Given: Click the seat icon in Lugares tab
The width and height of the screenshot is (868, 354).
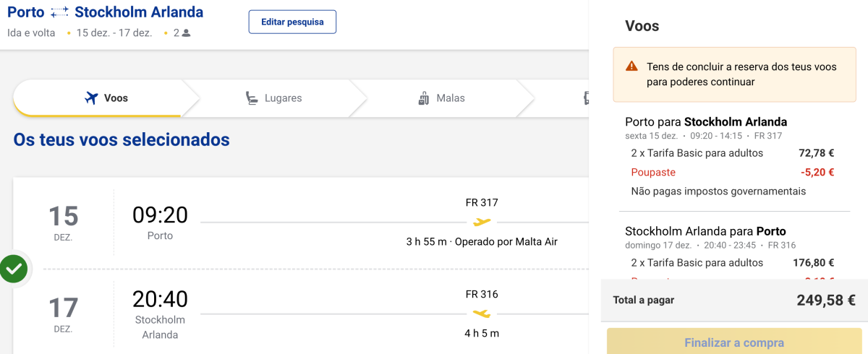Looking at the screenshot, I should tap(252, 98).
